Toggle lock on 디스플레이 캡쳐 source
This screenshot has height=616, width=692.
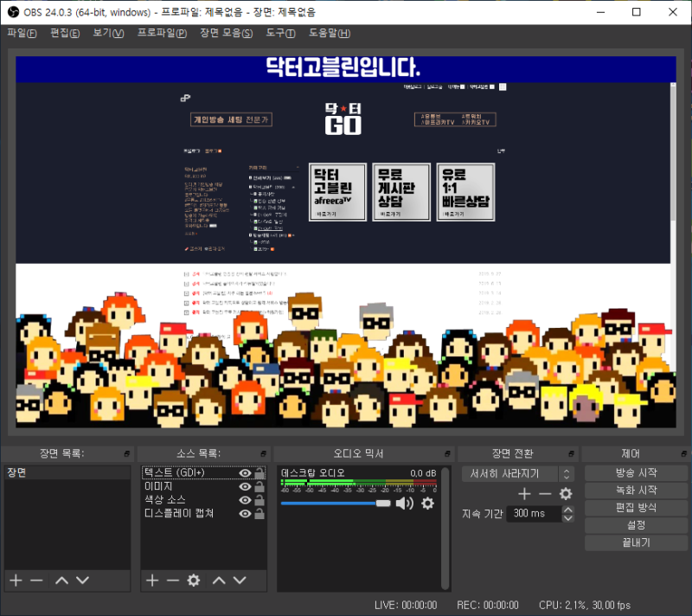259,514
